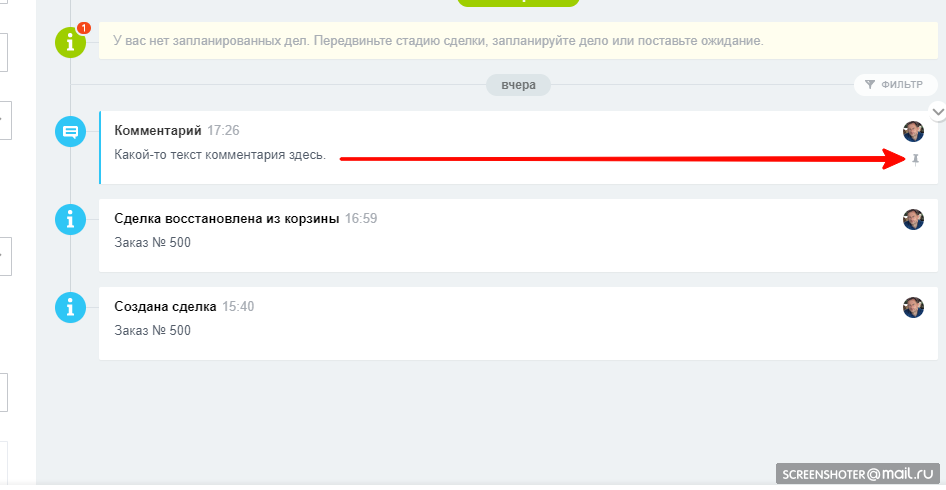
Task: Click the 16:59 timestamp
Action: (x=361, y=218)
